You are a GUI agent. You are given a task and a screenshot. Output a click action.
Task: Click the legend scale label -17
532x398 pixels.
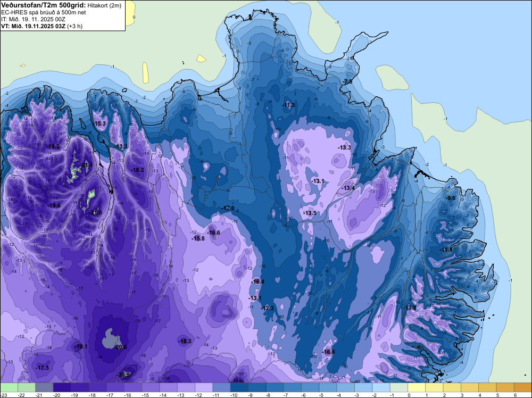(109, 395)
